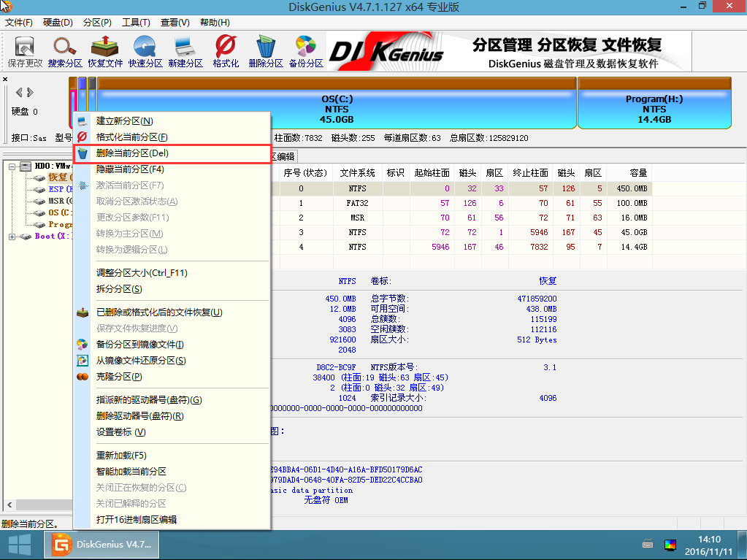Choose 删除驱动器号(盘符)(R) entry
This screenshot has height=560, width=747.
point(172,416)
